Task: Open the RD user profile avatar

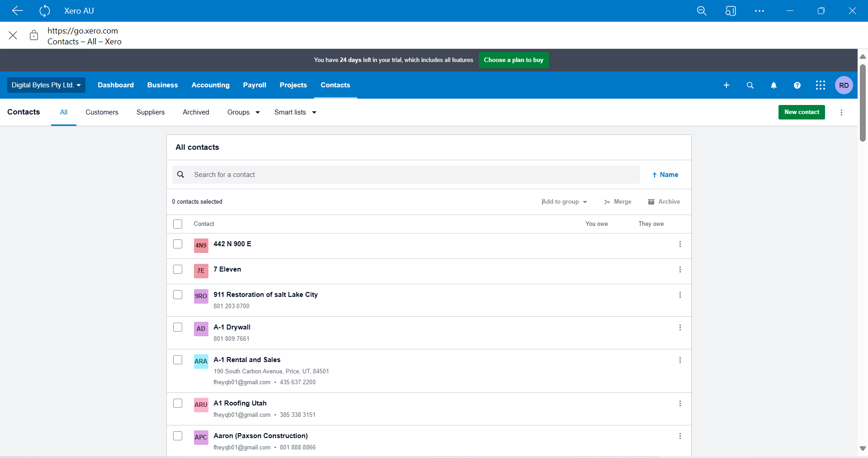Action: (x=844, y=85)
